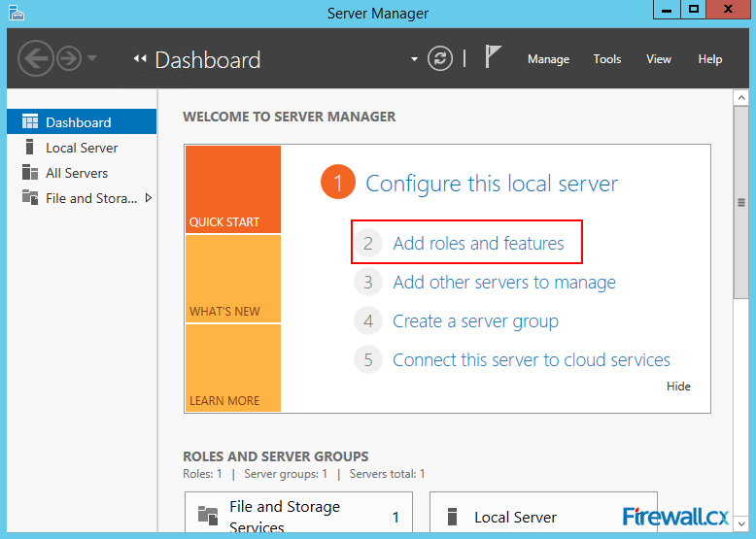Screen dimensions: 756x539
Task: Click the step 3 number circle
Action: [368, 283]
